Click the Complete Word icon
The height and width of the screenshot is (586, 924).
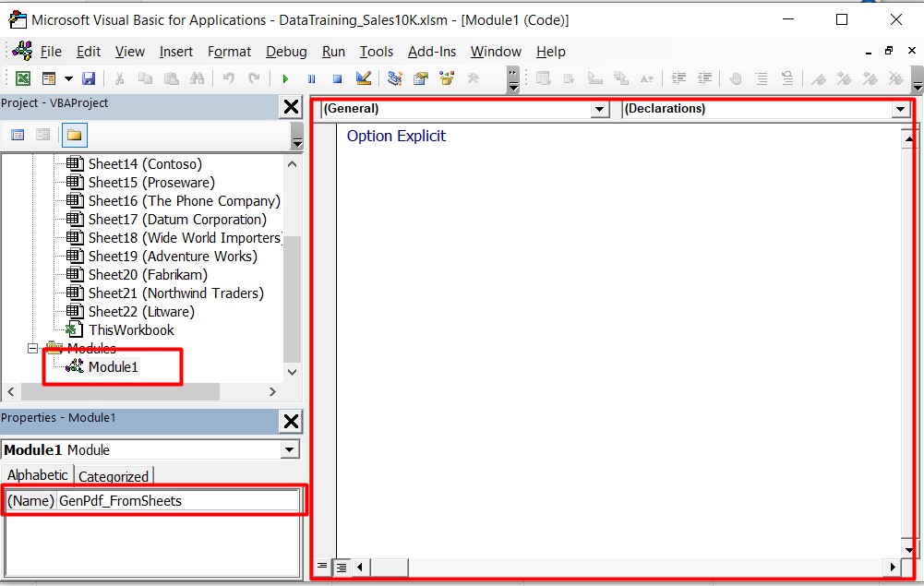point(647,78)
